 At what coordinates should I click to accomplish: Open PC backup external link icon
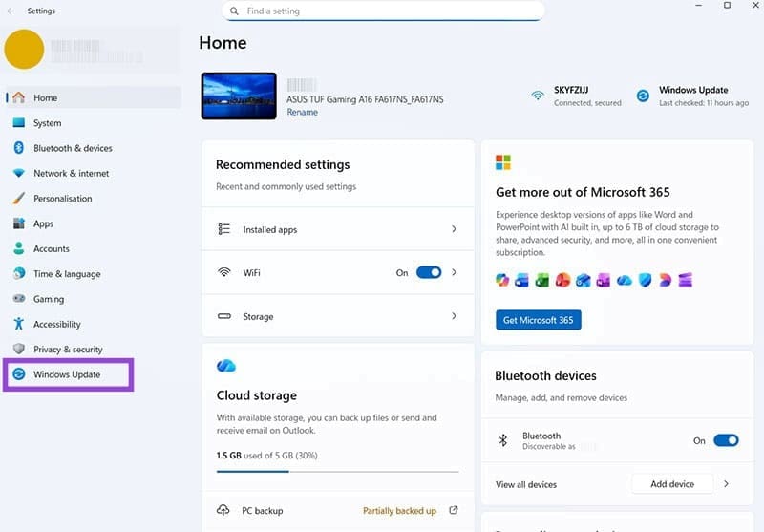(x=453, y=510)
